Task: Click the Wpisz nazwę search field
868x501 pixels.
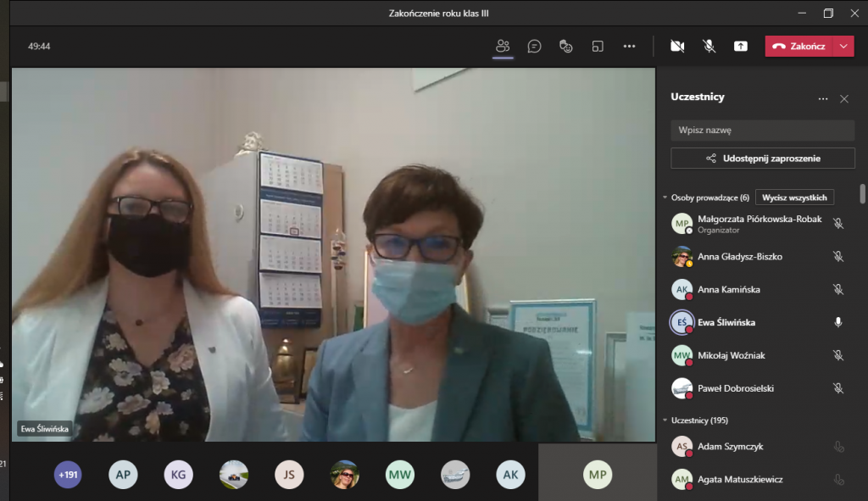Action: coord(762,131)
